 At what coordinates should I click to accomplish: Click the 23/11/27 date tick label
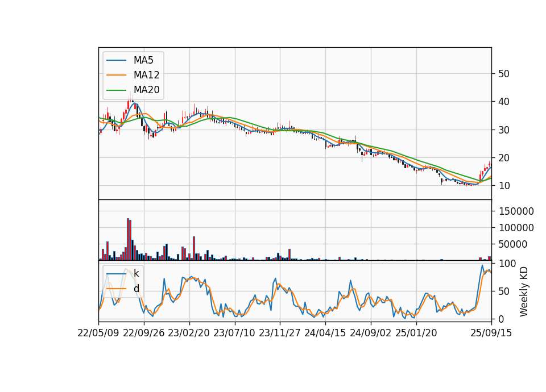point(280,333)
